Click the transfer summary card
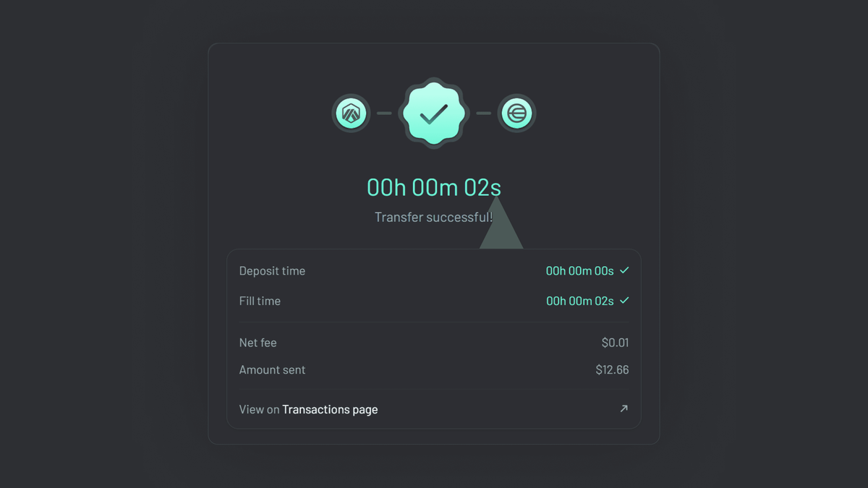 pos(433,340)
